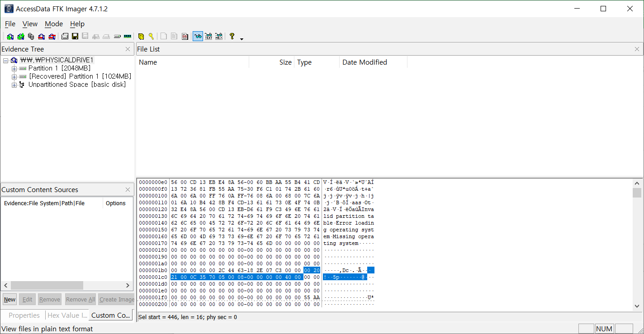
Task: Click the 'Invalid partition ta' ASCII text
Action: click(349, 216)
